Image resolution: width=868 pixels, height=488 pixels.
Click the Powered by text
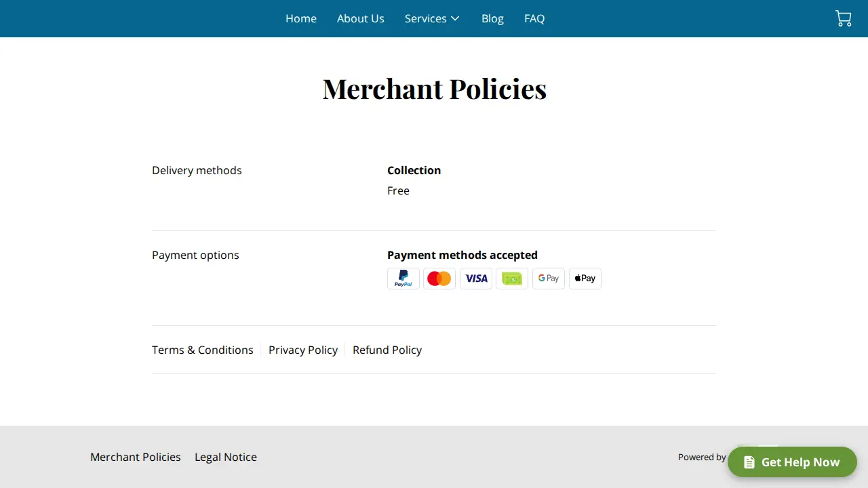coord(702,457)
